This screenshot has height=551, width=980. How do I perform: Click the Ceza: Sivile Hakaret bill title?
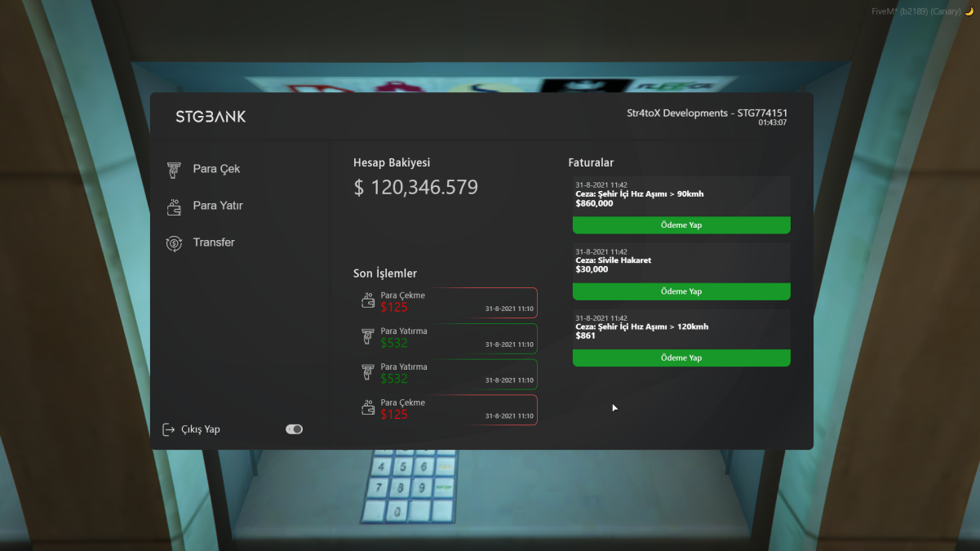pos(614,260)
